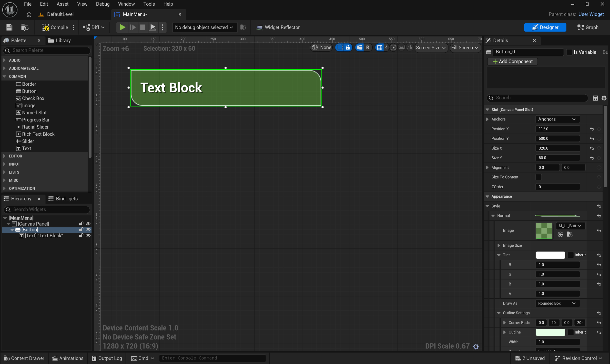Viewport: 610px width, 364px height.
Task: Open the Widget Reflector
Action: pos(278,27)
